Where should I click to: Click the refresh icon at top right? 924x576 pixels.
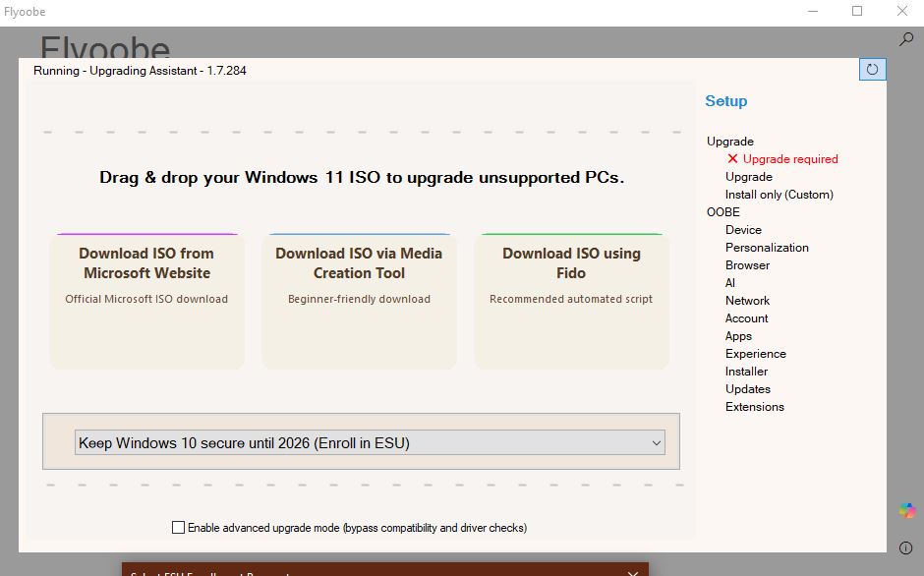(x=872, y=70)
